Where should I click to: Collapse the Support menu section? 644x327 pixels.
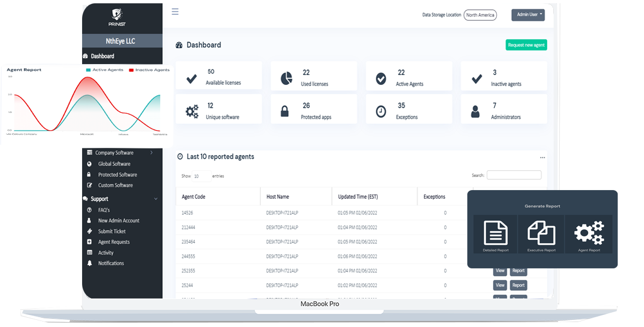(155, 199)
